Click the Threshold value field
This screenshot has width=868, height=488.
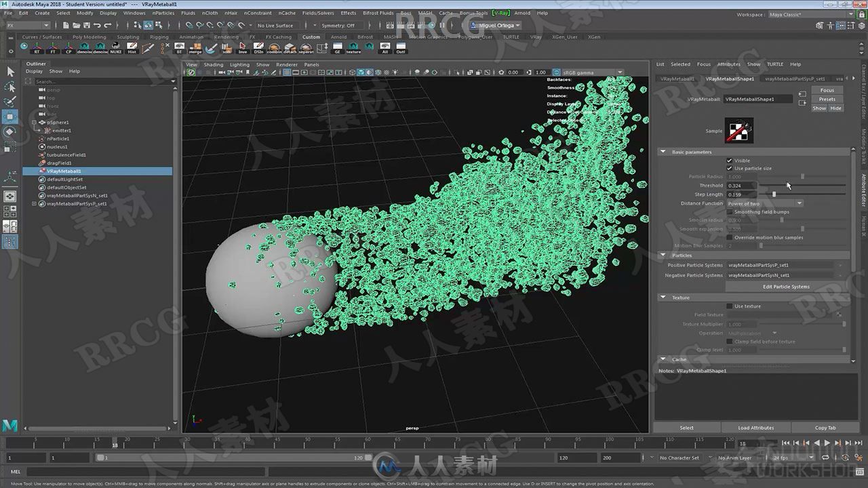click(741, 185)
